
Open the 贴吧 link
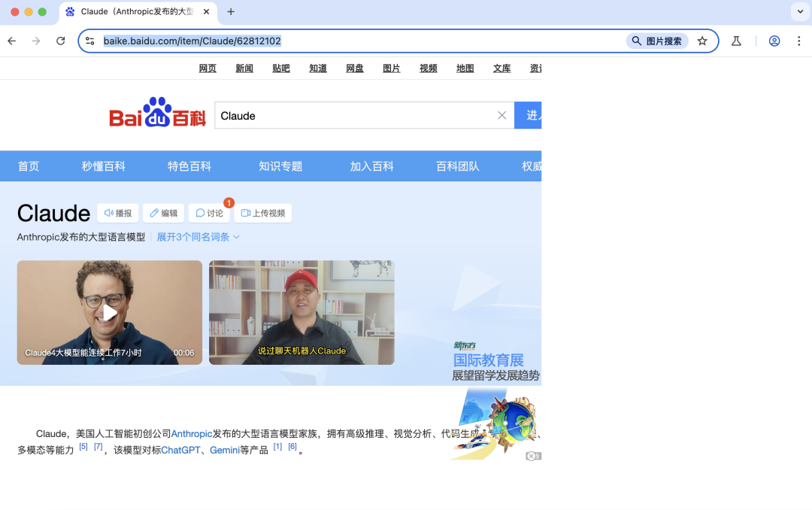click(x=281, y=68)
